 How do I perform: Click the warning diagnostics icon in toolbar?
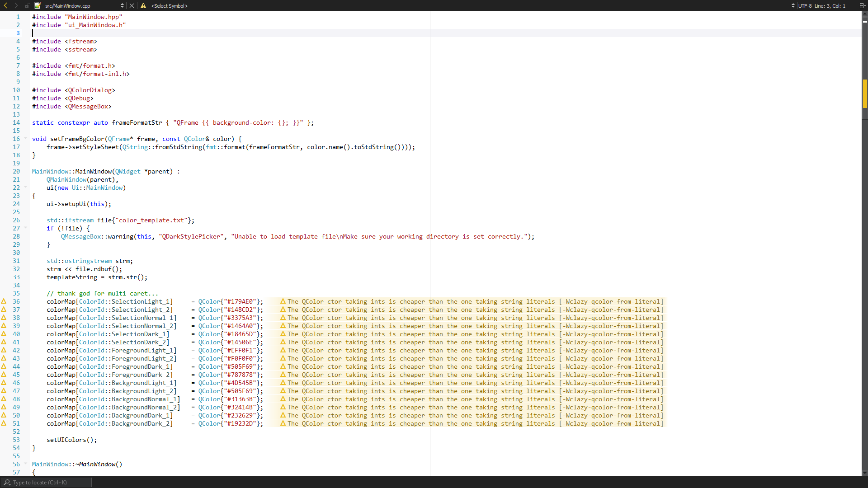[x=143, y=5]
